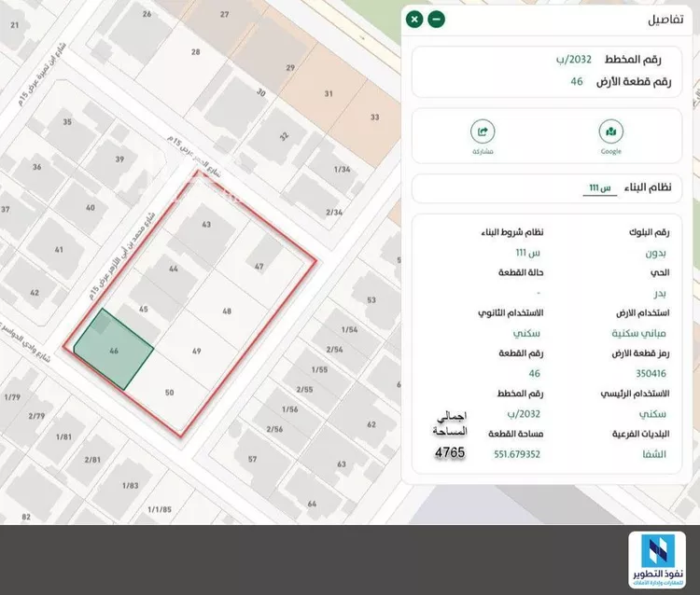Screen dimensions: 700x595
Task: Click parcel 62 on the map
Action: (371, 424)
